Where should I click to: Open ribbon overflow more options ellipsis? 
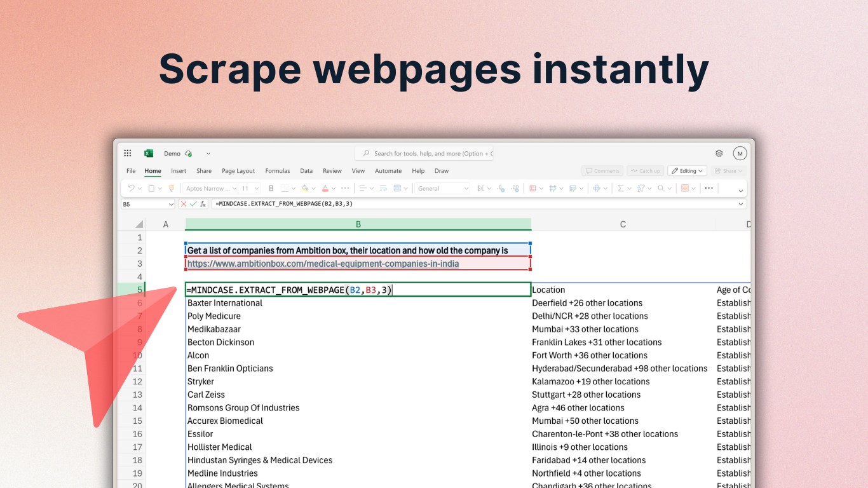tap(709, 188)
